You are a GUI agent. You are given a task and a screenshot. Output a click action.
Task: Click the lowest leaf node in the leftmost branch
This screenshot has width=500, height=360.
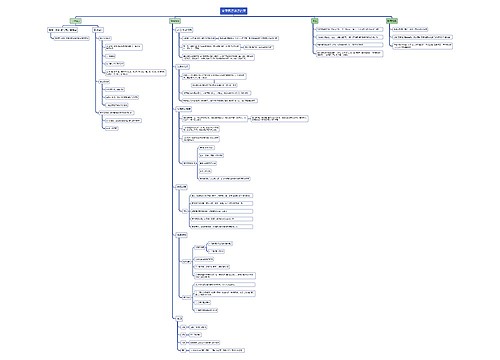pos(112,128)
